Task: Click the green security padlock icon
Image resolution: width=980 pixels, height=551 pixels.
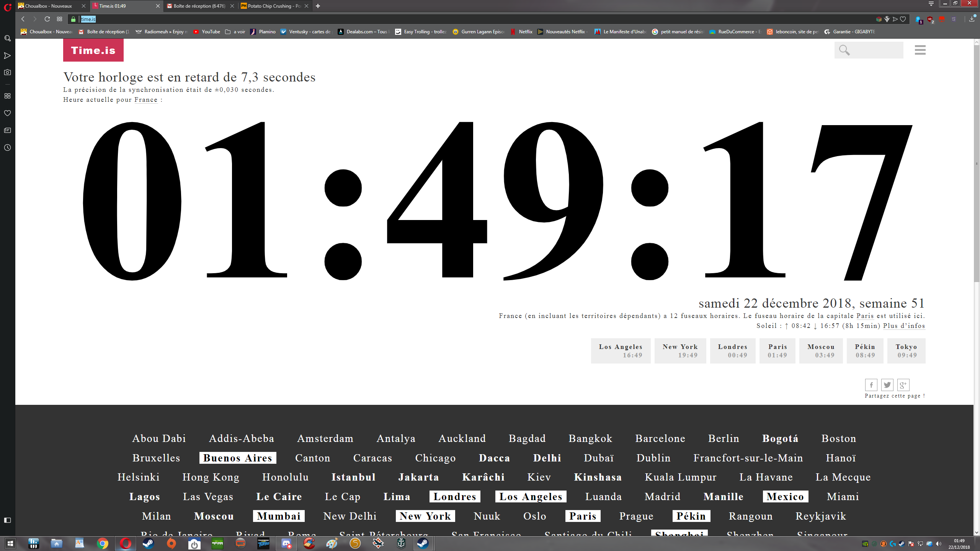Action: (x=73, y=19)
